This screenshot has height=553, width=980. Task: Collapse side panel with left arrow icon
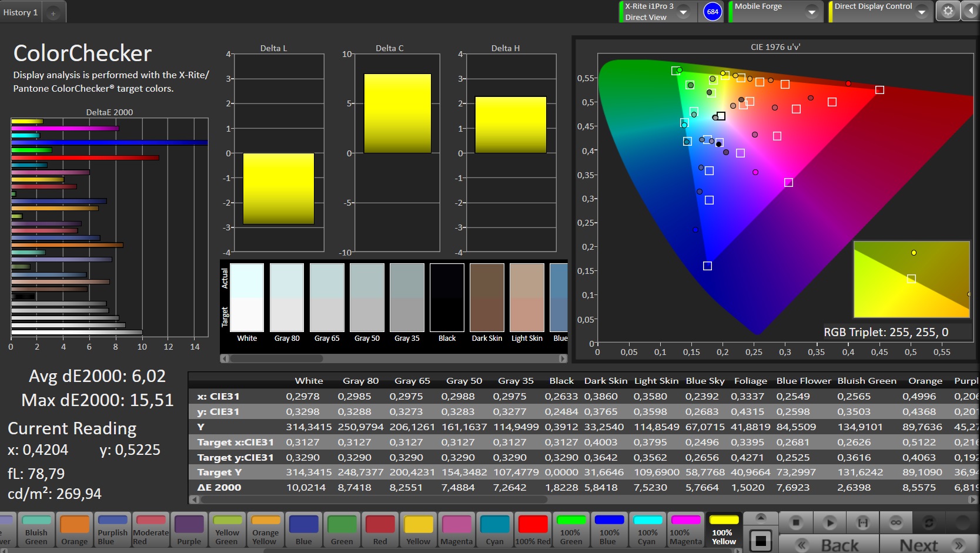(970, 11)
